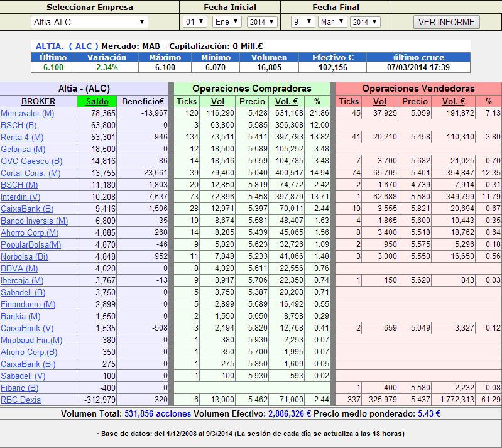This screenshot has width=502, height=448.
Task: Open the end month dropdown showing Mar
Action: tap(332, 22)
